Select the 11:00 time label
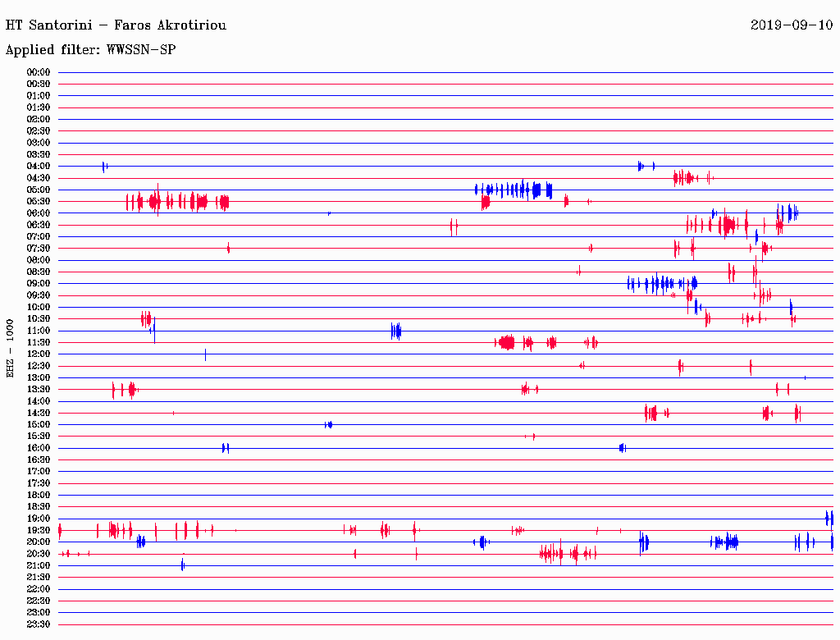Viewport: 840px width, 640px height. pyautogui.click(x=38, y=331)
